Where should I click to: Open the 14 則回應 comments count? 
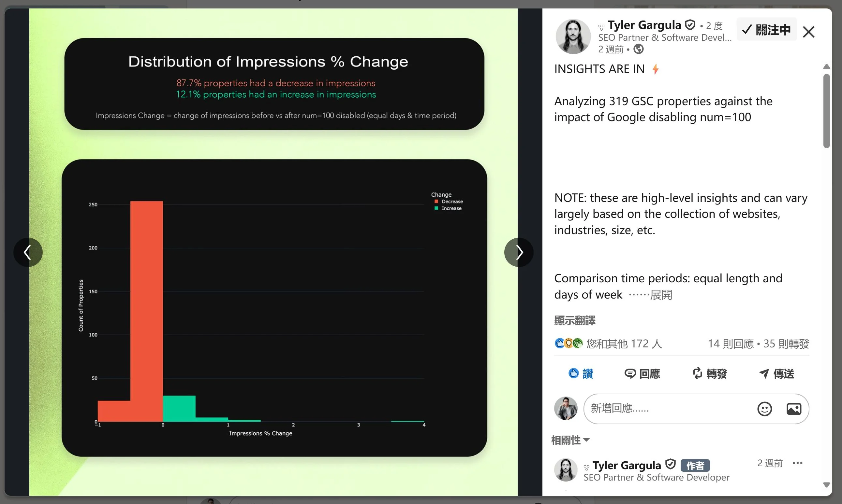click(731, 344)
